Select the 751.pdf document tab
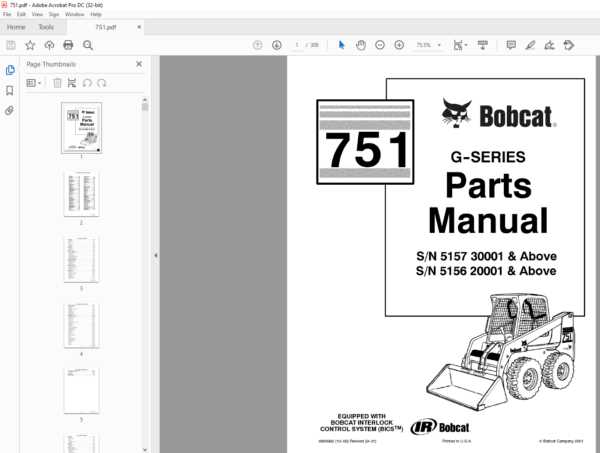The width and height of the screenshot is (600, 453). 106,27
